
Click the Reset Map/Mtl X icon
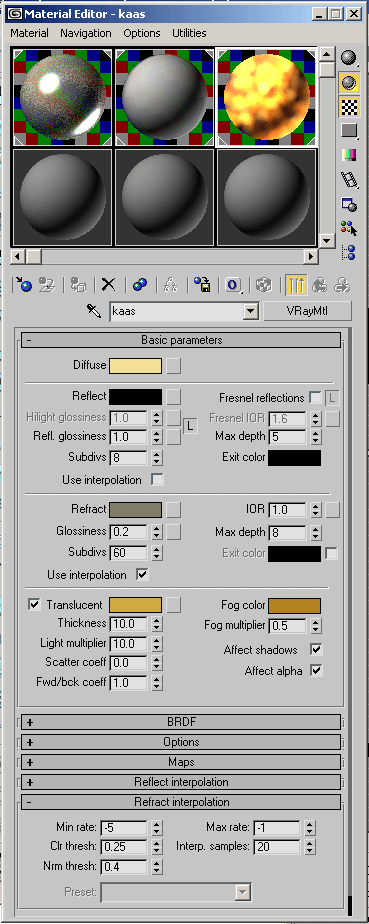108,285
